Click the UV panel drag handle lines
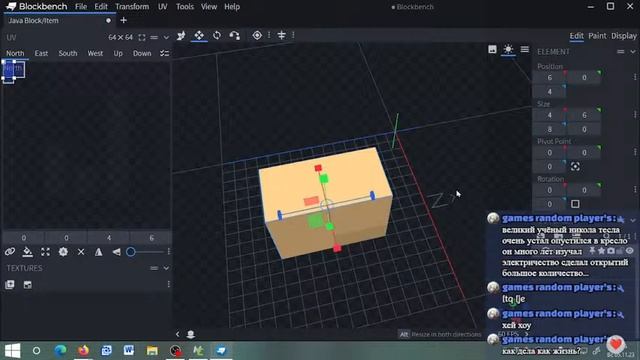The image size is (640, 360). click(154, 38)
